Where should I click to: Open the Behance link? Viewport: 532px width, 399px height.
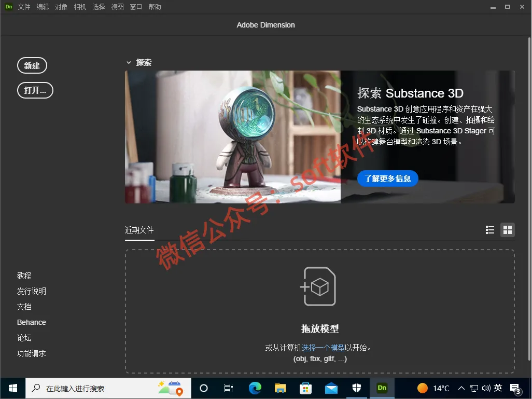coord(32,322)
